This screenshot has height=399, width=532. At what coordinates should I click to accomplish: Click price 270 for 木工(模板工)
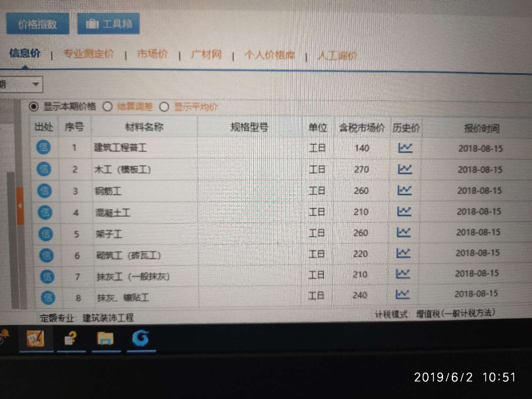[x=361, y=169]
